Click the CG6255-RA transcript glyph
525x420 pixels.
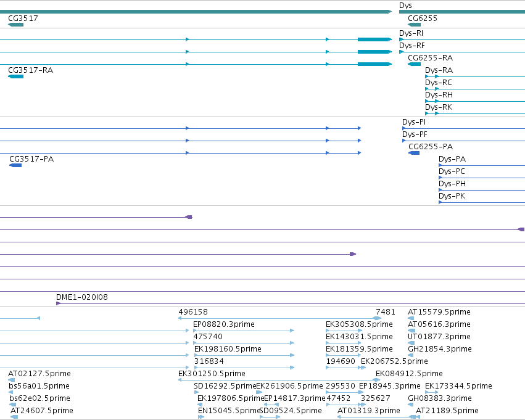[414, 64]
